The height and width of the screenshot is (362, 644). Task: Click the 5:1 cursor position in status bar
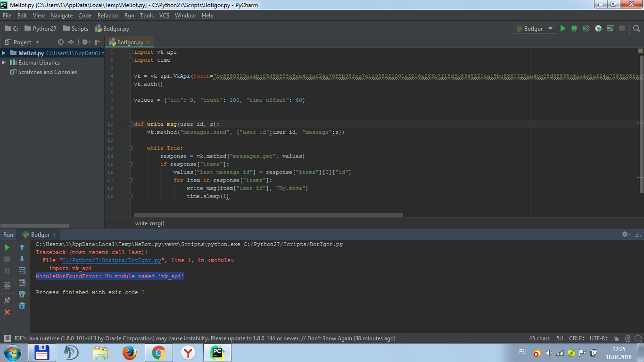[x=560, y=338]
